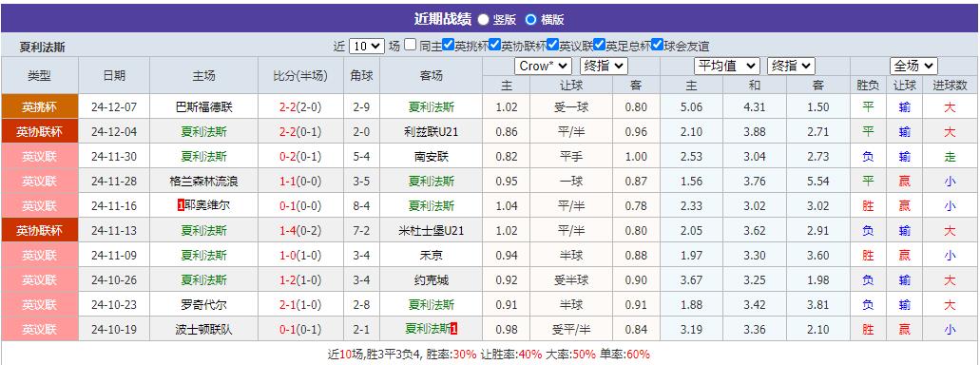Screen dimensions: 980x365
Task: Open the 格兰森林流浪 team link
Action: [203, 182]
